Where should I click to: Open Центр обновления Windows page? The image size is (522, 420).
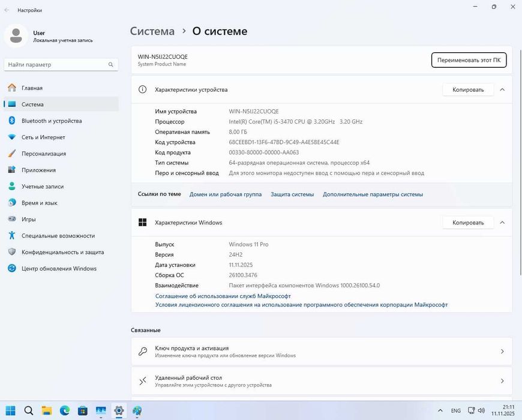click(61, 268)
